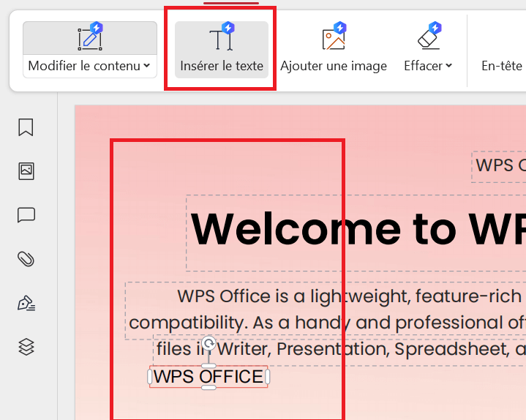Click the Modifier le contenu edit icon
This screenshot has height=420, width=526.
coord(90,38)
